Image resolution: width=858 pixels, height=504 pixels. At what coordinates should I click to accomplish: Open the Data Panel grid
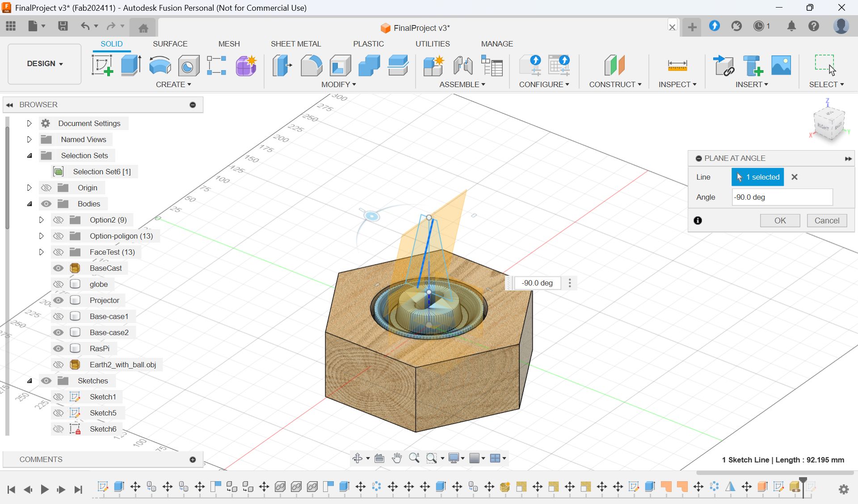coord(11,26)
